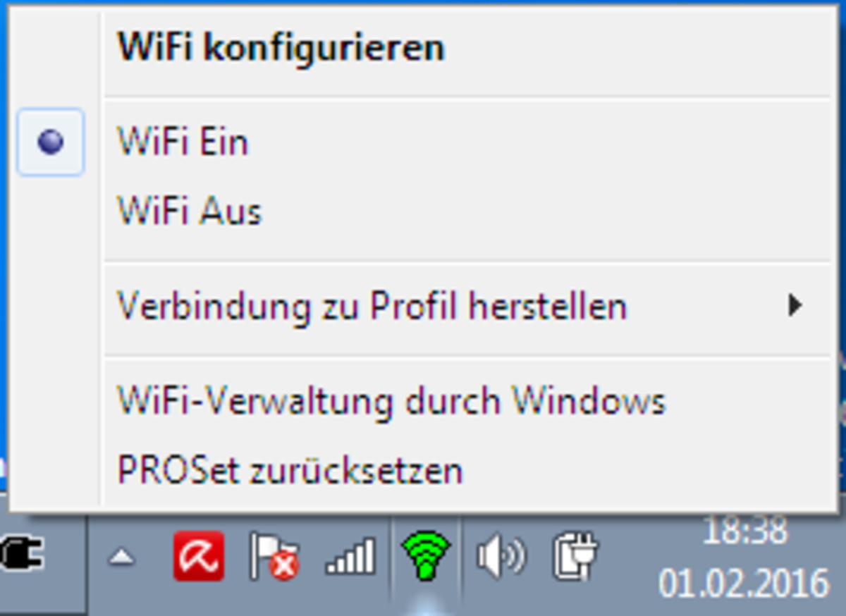Open the Action Center flag icon
This screenshot has height=616, width=846.
tap(274, 557)
